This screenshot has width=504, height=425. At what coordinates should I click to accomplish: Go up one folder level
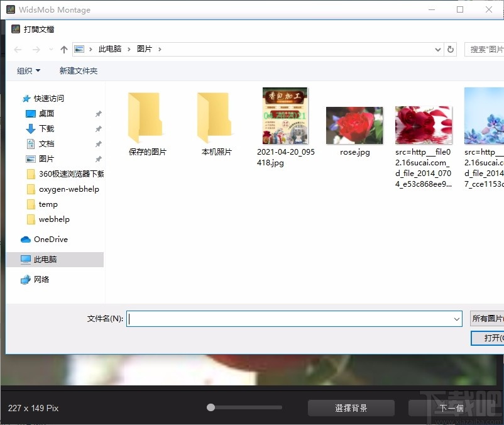tap(63, 49)
